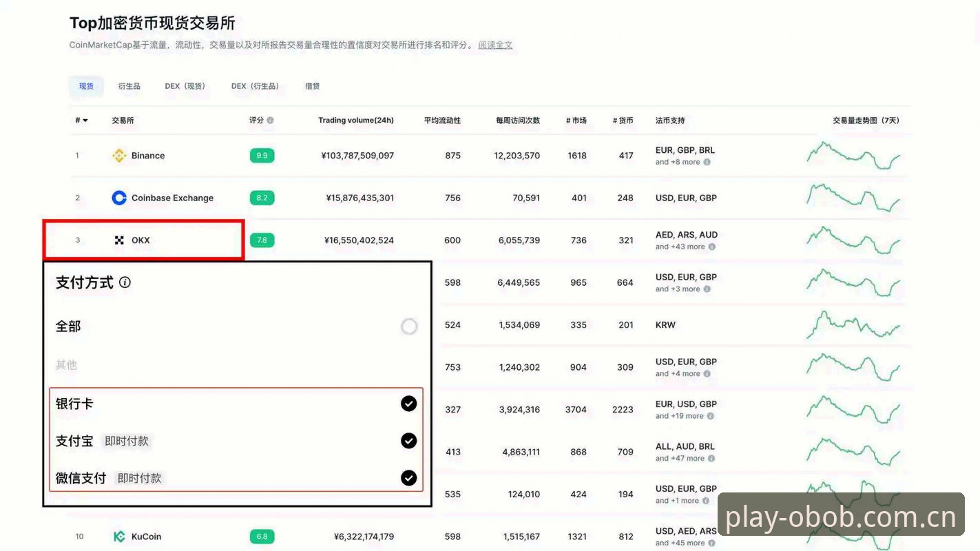Open OKX's 7-day volume sparkline chart
This screenshot has height=551, width=980.
[853, 240]
